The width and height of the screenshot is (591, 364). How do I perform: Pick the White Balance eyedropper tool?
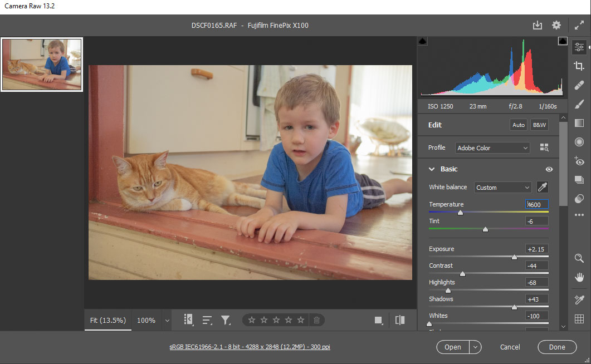(542, 188)
